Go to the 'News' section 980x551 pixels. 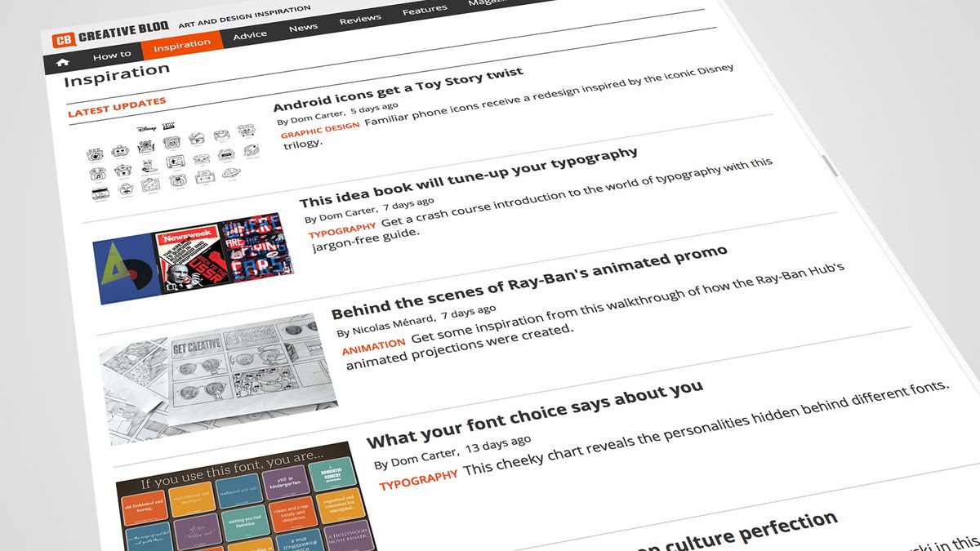pos(304,26)
